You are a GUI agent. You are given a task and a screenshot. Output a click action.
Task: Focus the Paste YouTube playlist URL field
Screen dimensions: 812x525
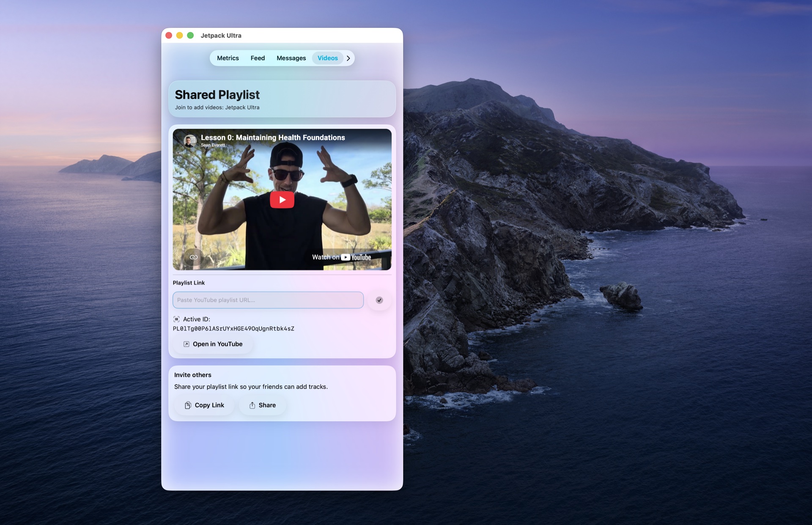coord(268,300)
